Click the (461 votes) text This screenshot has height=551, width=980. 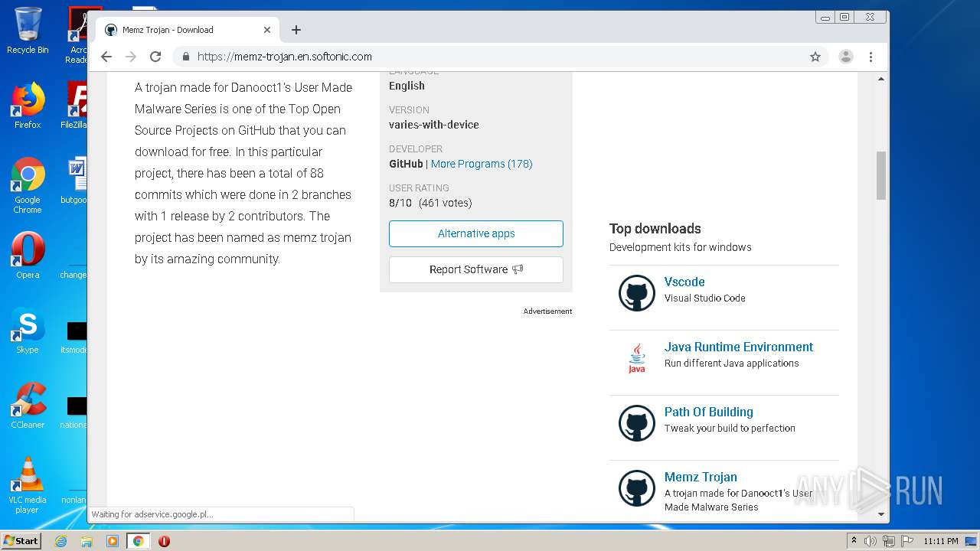446,203
